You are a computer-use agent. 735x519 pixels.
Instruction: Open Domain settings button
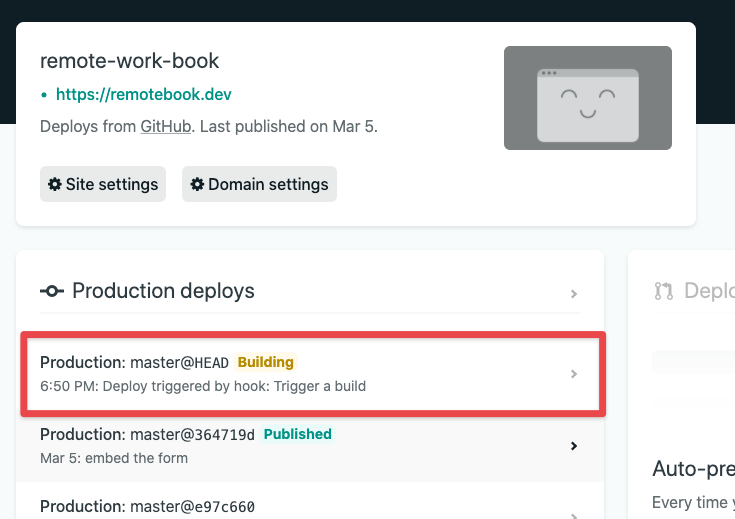pyautogui.click(x=259, y=184)
